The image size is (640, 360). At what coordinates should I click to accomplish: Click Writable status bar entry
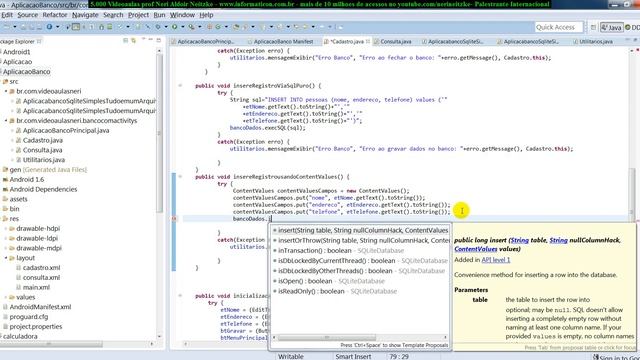(x=291, y=356)
